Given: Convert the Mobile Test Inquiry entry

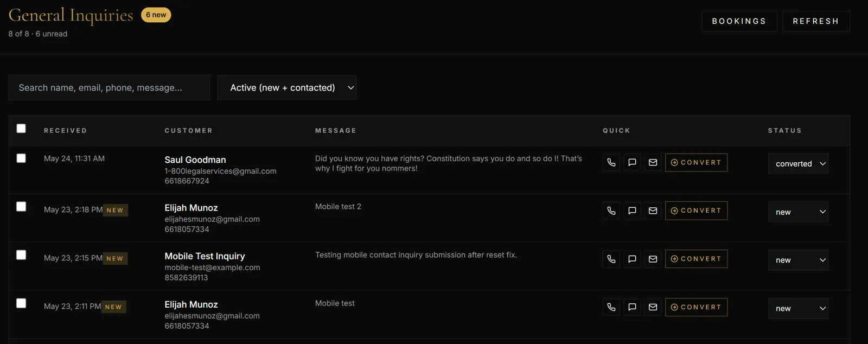Looking at the screenshot, I should pos(696,259).
